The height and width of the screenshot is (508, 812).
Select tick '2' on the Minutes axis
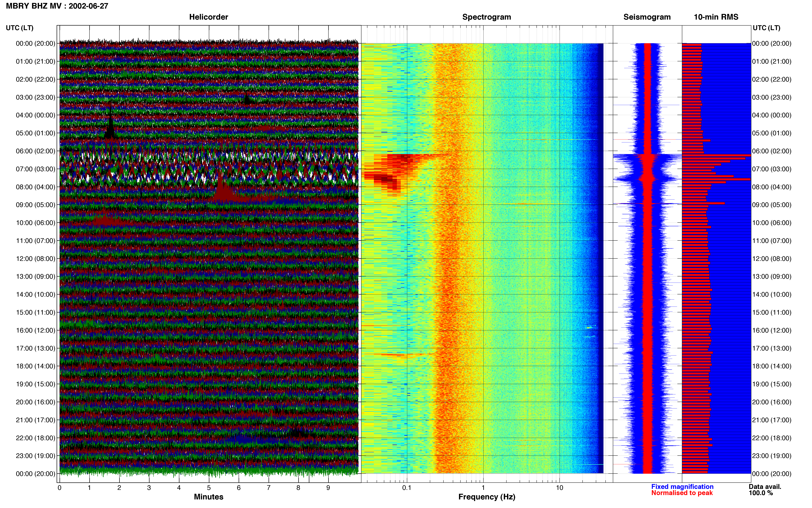pyautogui.click(x=119, y=488)
